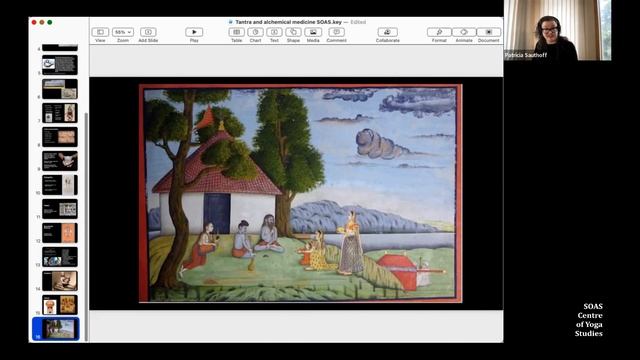The image size is (640, 360).
Task: Open the Shape picker
Action: click(293, 32)
